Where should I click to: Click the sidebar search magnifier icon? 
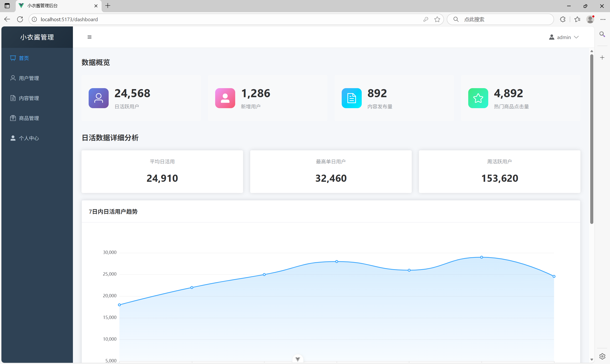(x=602, y=34)
